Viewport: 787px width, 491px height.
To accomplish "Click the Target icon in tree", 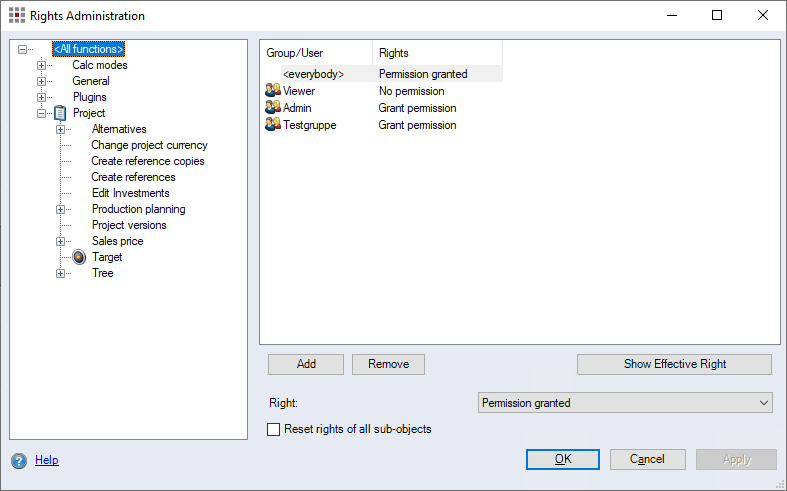I will point(79,257).
